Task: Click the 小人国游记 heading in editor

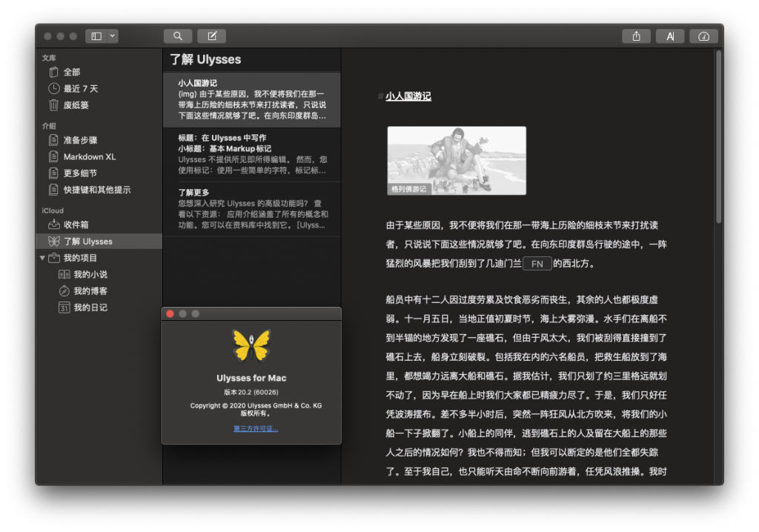Action: pos(408,96)
